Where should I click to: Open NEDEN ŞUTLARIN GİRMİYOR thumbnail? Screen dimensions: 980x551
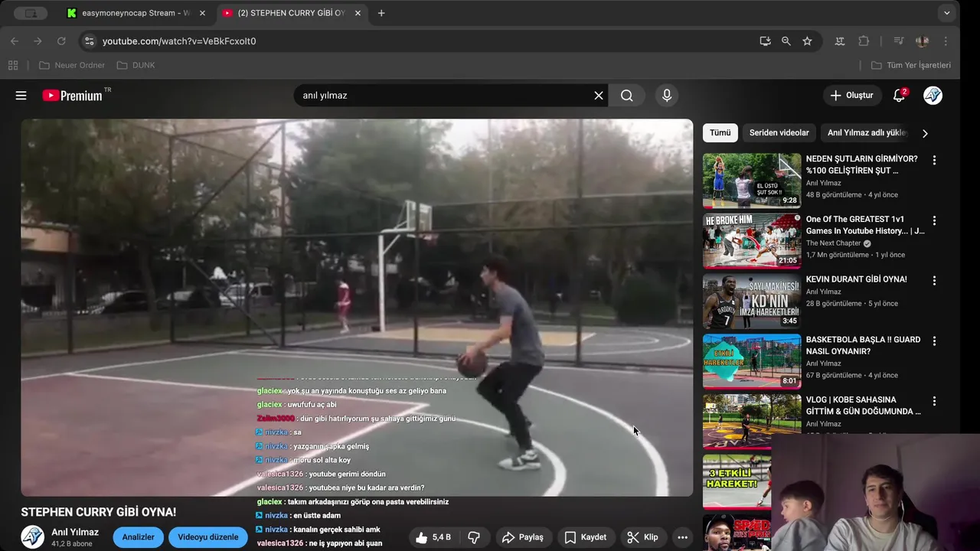[752, 181]
